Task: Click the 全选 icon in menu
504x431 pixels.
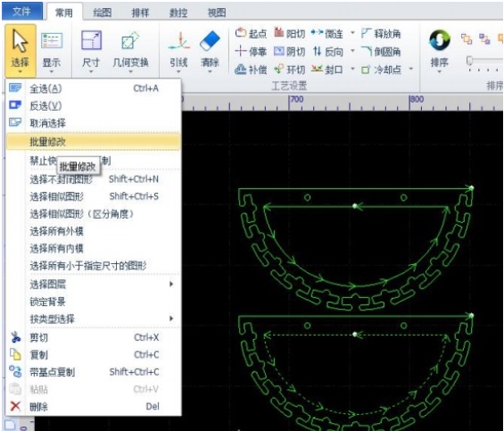Action: tap(15, 87)
